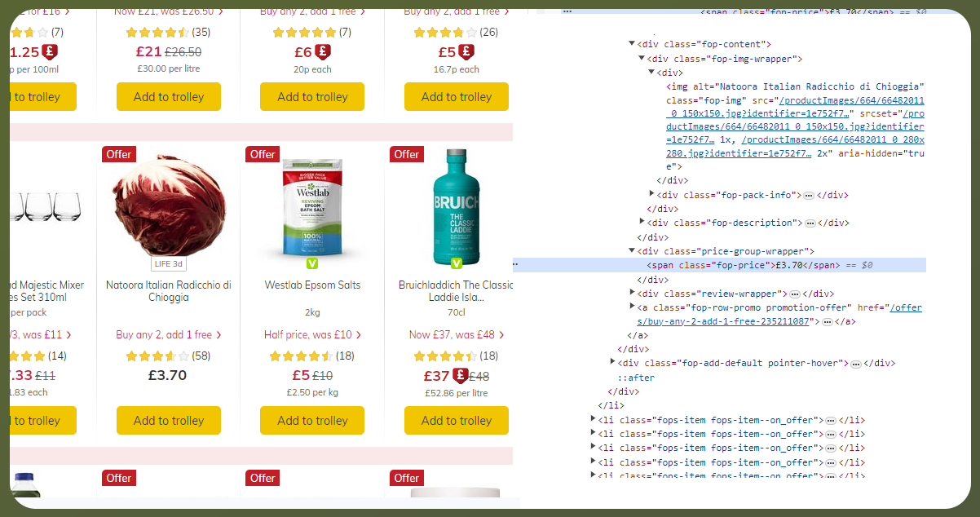Click the Offer badge on Westlab Epsom Salts
The width and height of the screenshot is (980, 517).
(x=263, y=154)
